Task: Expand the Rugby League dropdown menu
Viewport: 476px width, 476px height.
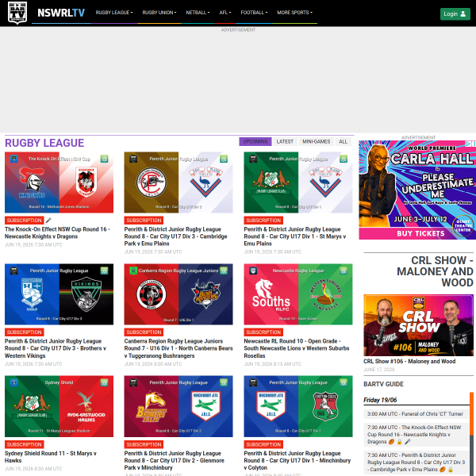Action: [113, 13]
